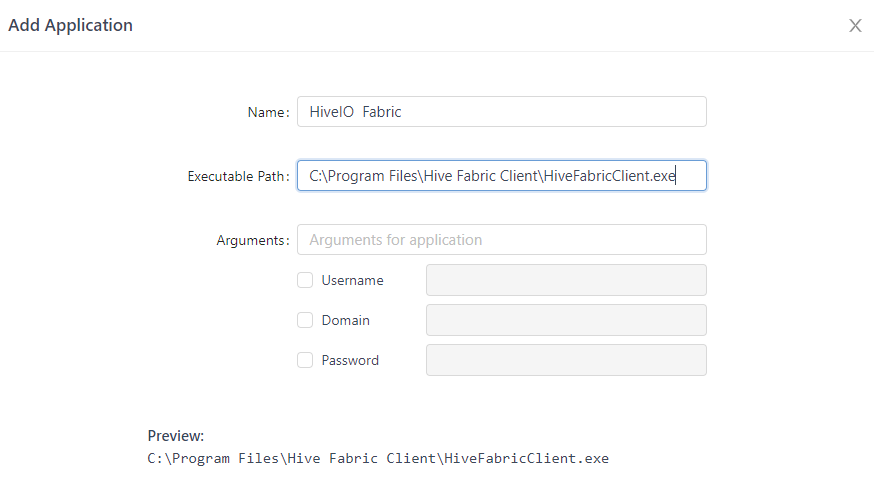Place cursor on 'HiveFabricClient.exe' in the path field
This screenshot has width=874, height=501.
610,177
